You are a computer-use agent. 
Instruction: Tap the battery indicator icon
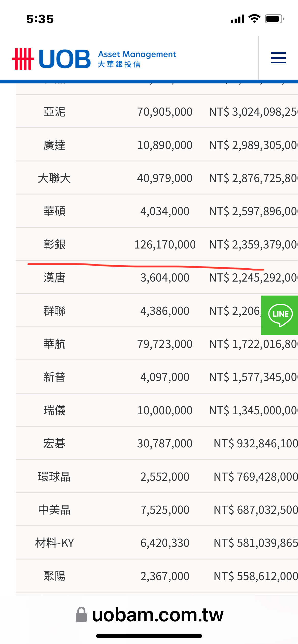click(274, 19)
